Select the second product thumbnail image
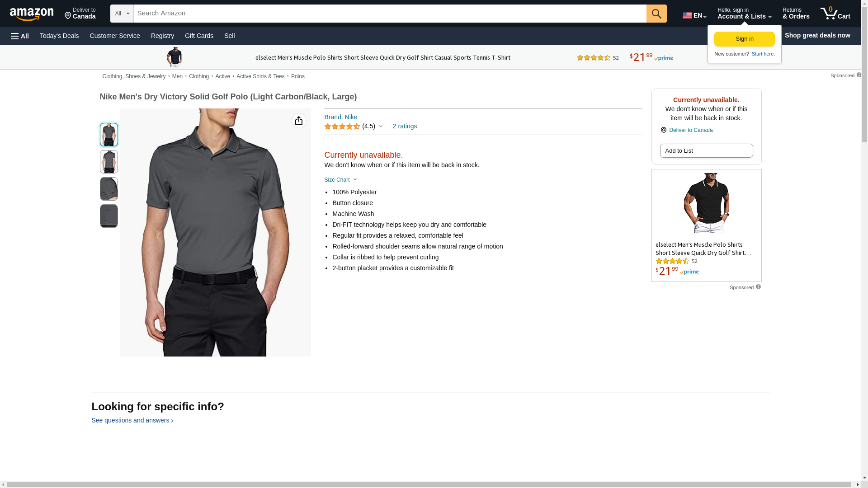The width and height of the screenshot is (868, 488). tap(109, 162)
